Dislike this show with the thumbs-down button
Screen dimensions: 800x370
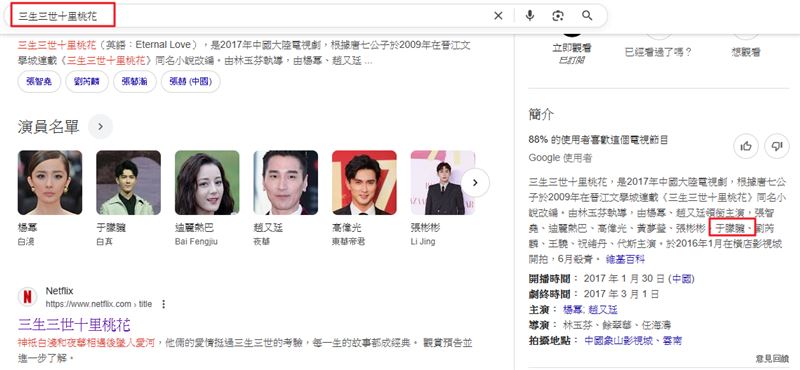[x=777, y=146]
